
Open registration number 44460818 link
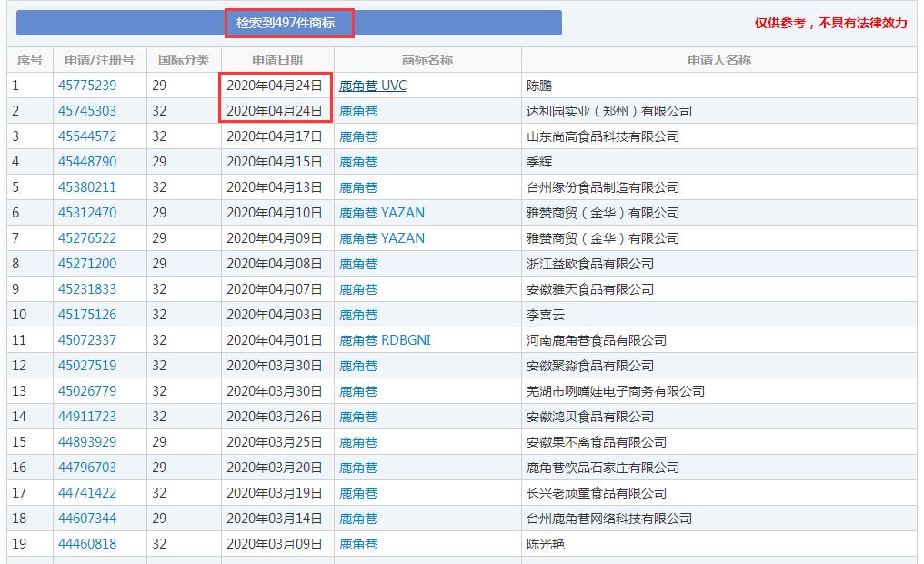click(87, 544)
